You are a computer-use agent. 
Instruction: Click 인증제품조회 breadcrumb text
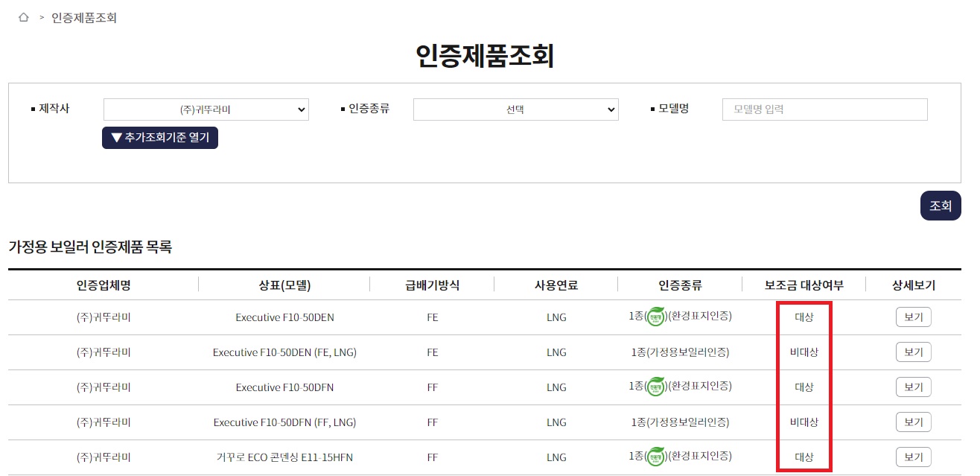tap(84, 17)
